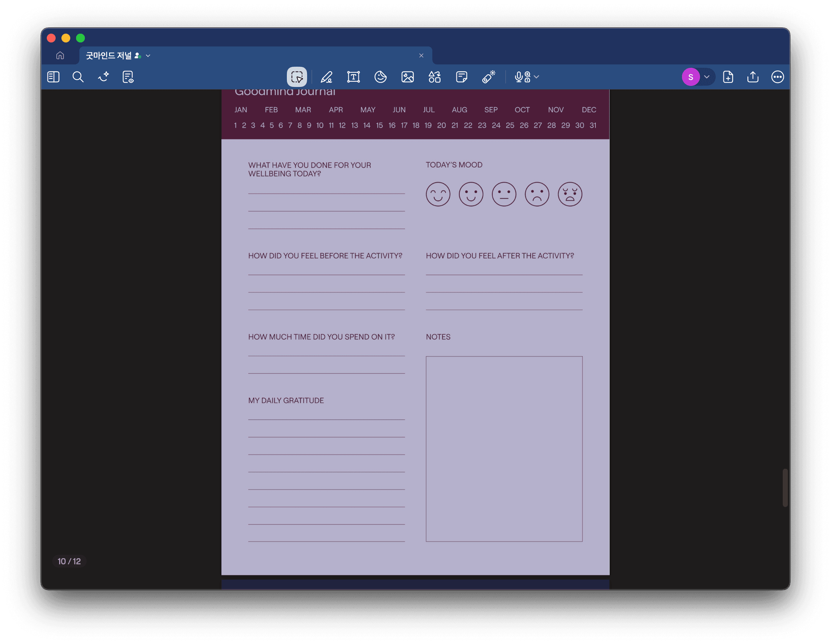Viewport: 831px width, 644px height.
Task: Select the Shapes tool
Action: coord(435,77)
